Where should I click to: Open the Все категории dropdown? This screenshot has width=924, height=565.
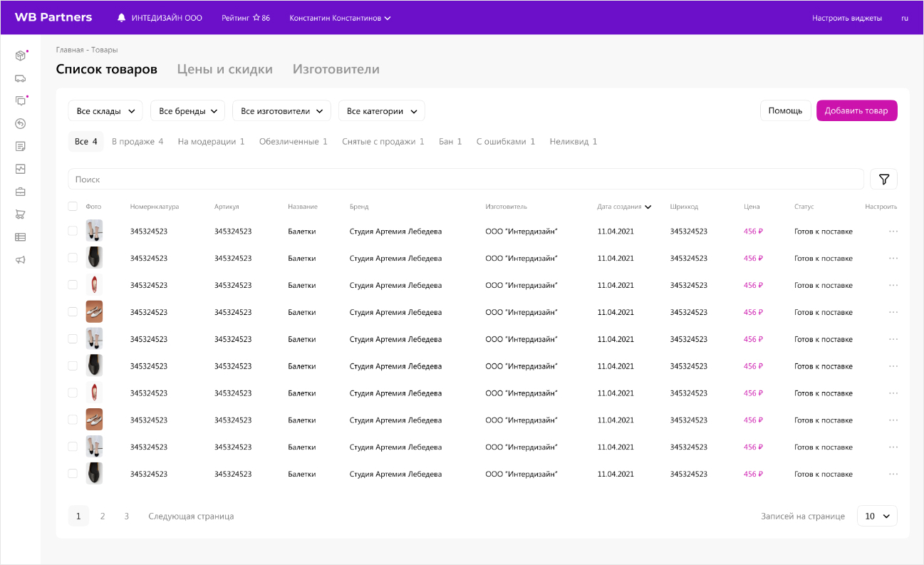tap(381, 111)
